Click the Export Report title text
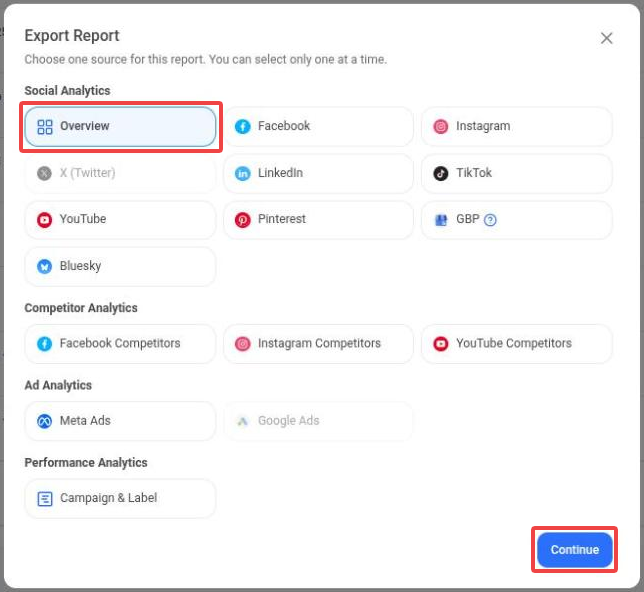 pos(72,36)
